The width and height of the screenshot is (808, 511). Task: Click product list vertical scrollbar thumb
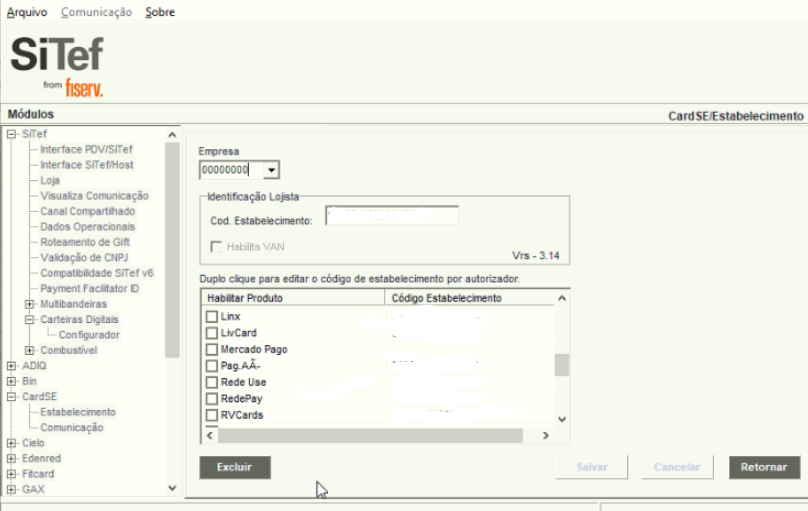[x=562, y=365]
